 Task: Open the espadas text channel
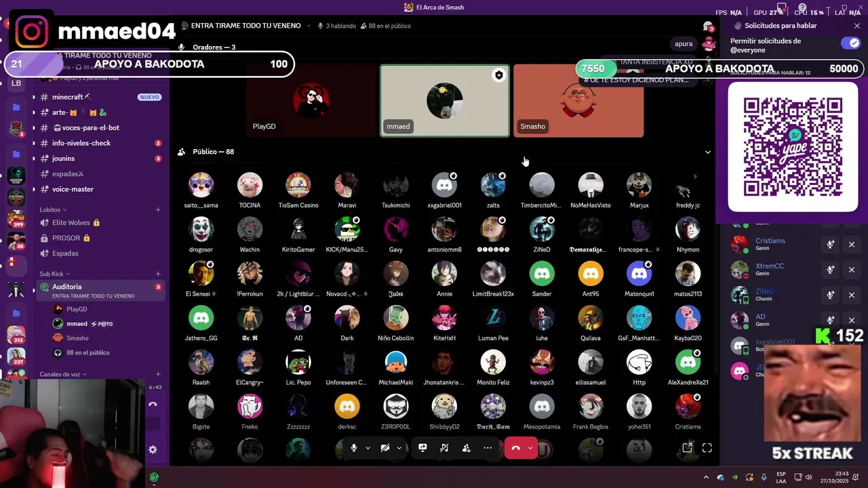click(x=100, y=174)
